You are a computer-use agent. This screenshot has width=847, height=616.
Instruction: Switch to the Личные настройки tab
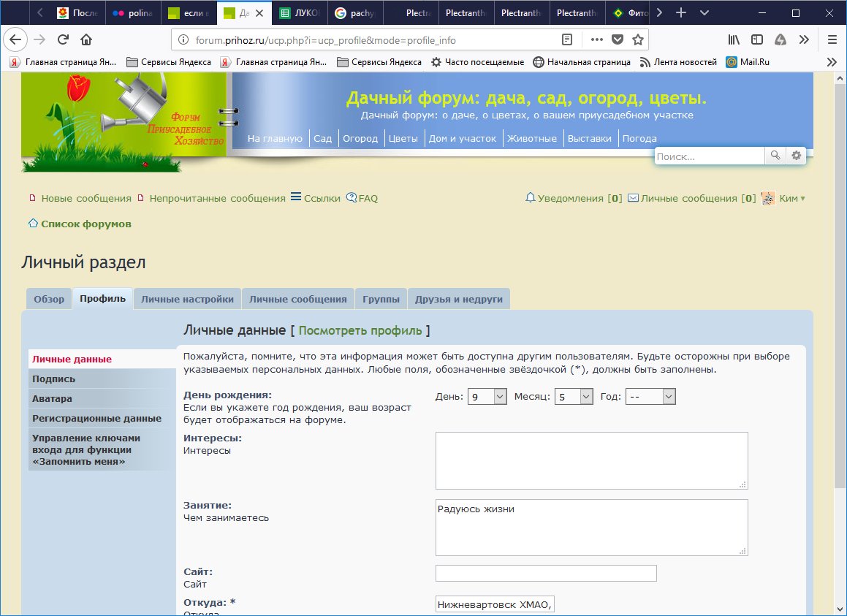pyautogui.click(x=187, y=299)
